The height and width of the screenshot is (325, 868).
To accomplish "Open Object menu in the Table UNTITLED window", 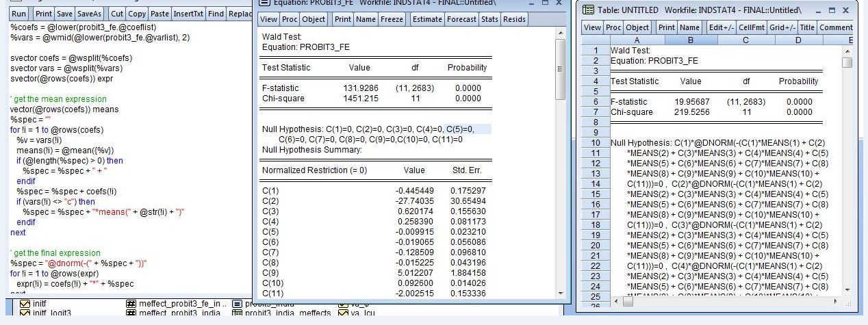I will pos(637,27).
